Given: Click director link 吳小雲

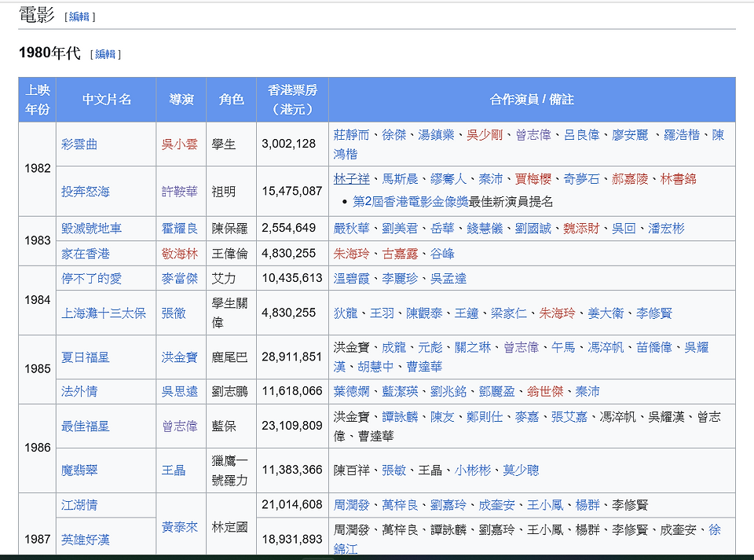Looking at the screenshot, I should 179,145.
